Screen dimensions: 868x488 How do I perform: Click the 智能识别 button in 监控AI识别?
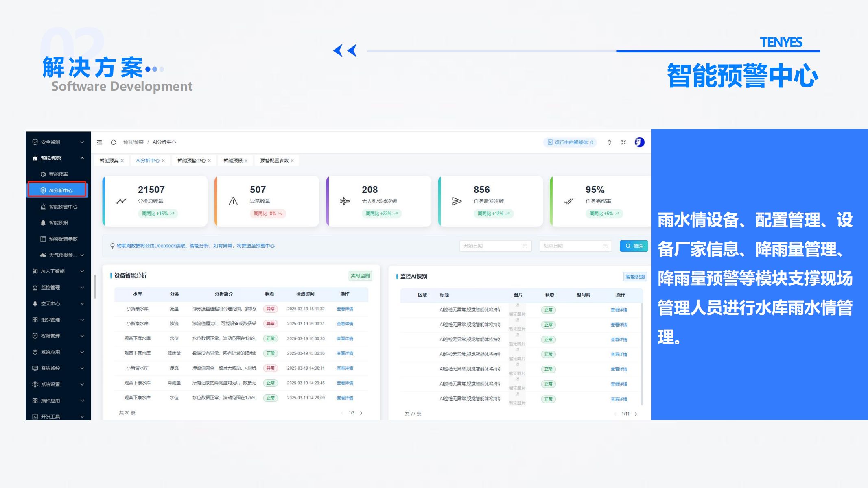pos(635,277)
